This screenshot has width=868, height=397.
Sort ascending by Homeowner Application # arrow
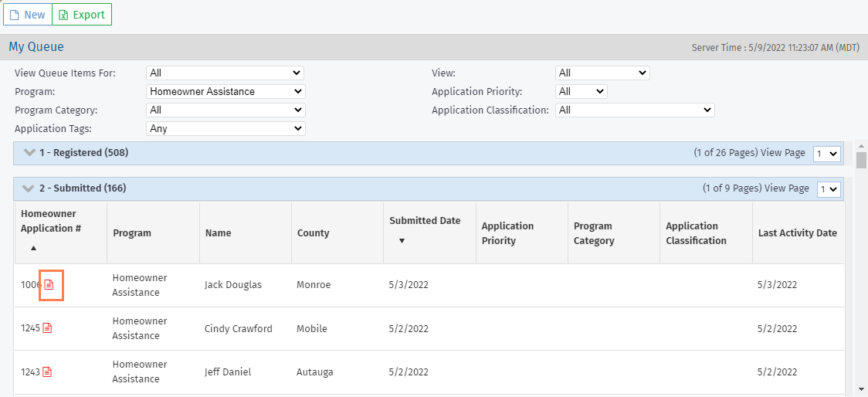(33, 248)
